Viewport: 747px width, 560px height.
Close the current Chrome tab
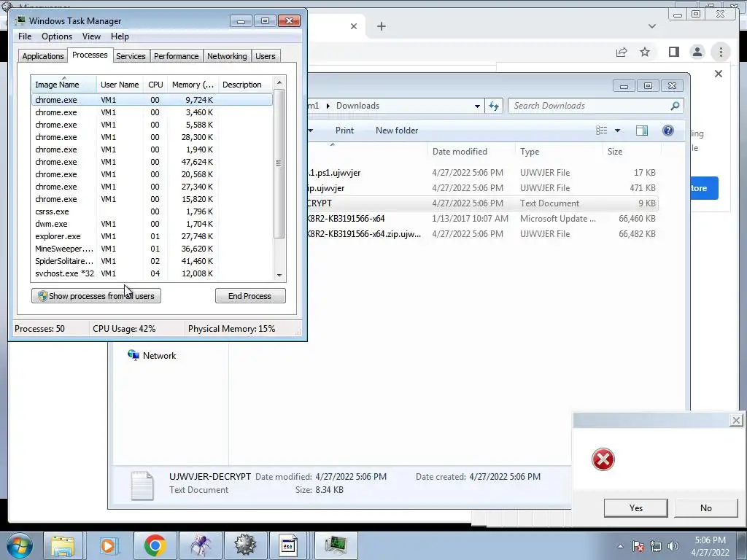354,26
